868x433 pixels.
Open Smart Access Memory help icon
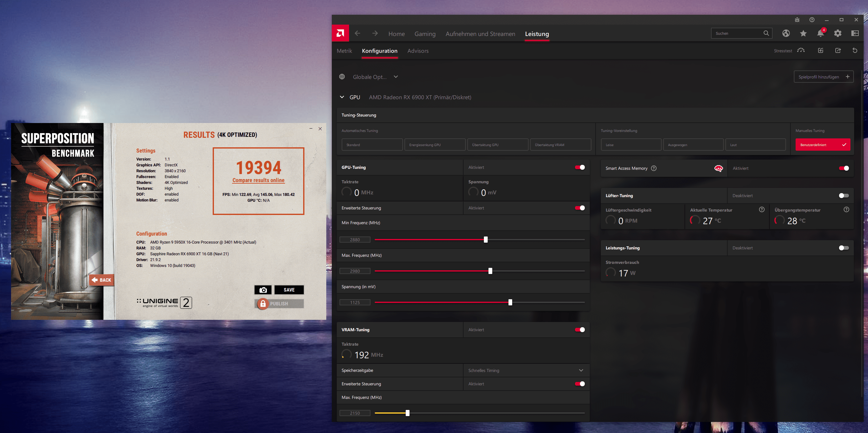click(654, 168)
